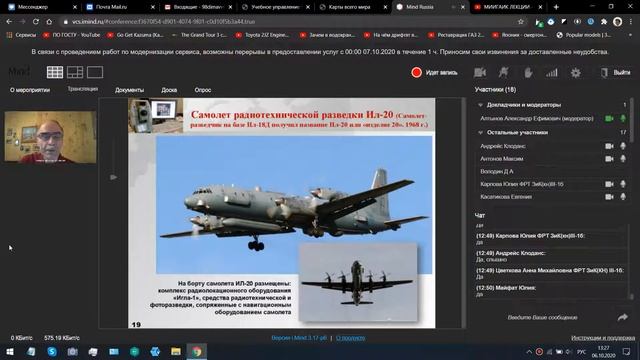
Task: Open the Опрос tab
Action: [x=203, y=90]
